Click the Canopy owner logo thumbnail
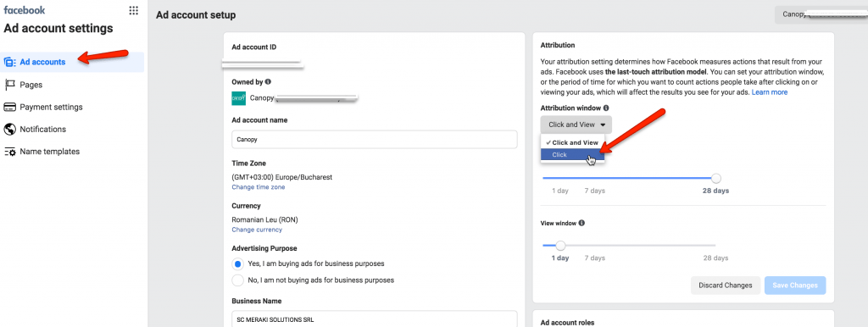868x327 pixels. pyautogui.click(x=238, y=98)
